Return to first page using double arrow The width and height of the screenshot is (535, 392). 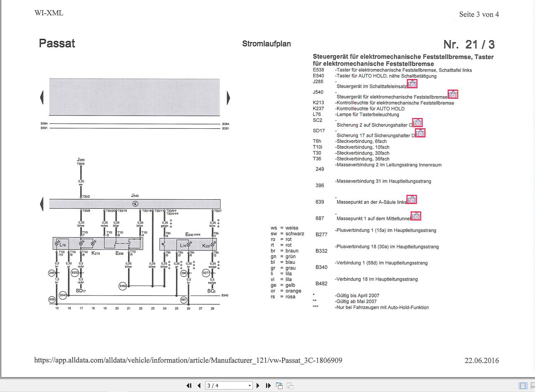[x=189, y=385]
